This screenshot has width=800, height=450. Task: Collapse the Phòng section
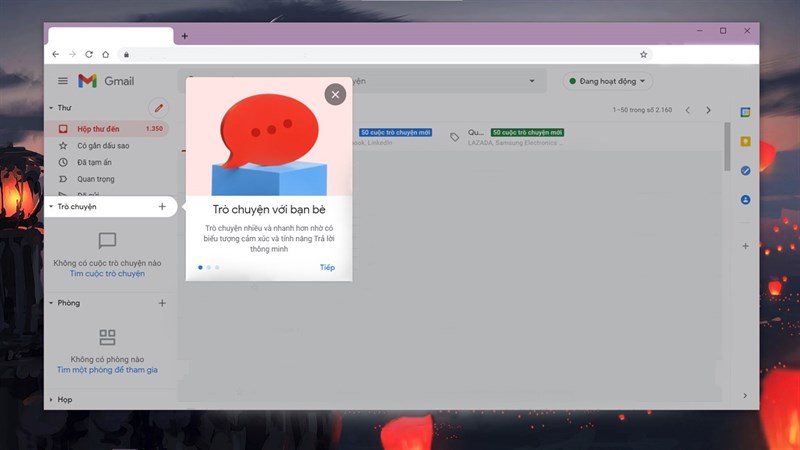(51, 303)
